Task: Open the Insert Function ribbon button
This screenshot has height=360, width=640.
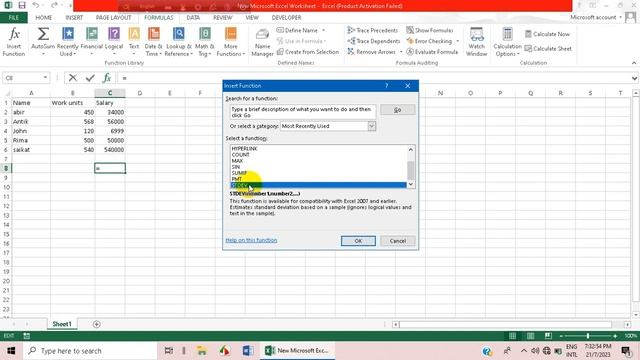Action: pos(14,42)
